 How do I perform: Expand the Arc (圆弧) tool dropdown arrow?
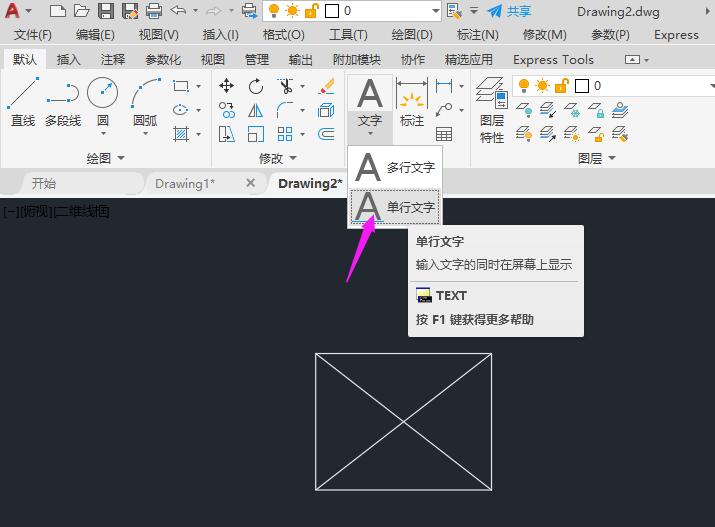(x=145, y=134)
